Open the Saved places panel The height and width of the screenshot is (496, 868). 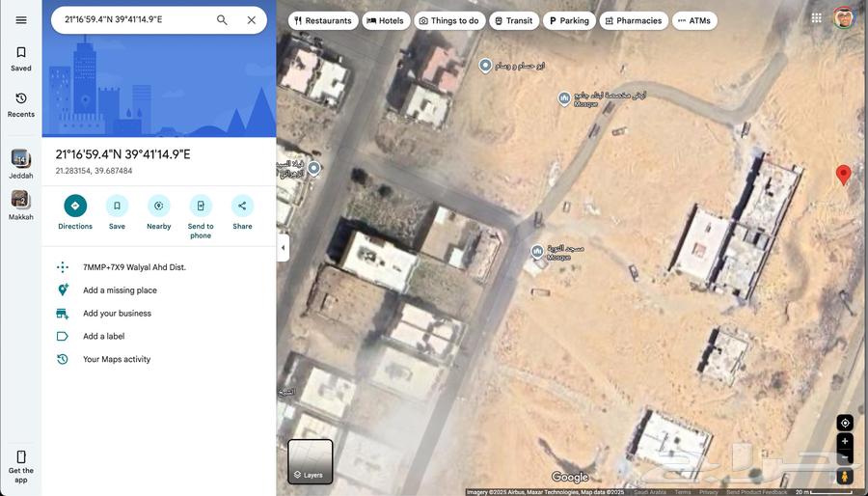[x=21, y=59]
